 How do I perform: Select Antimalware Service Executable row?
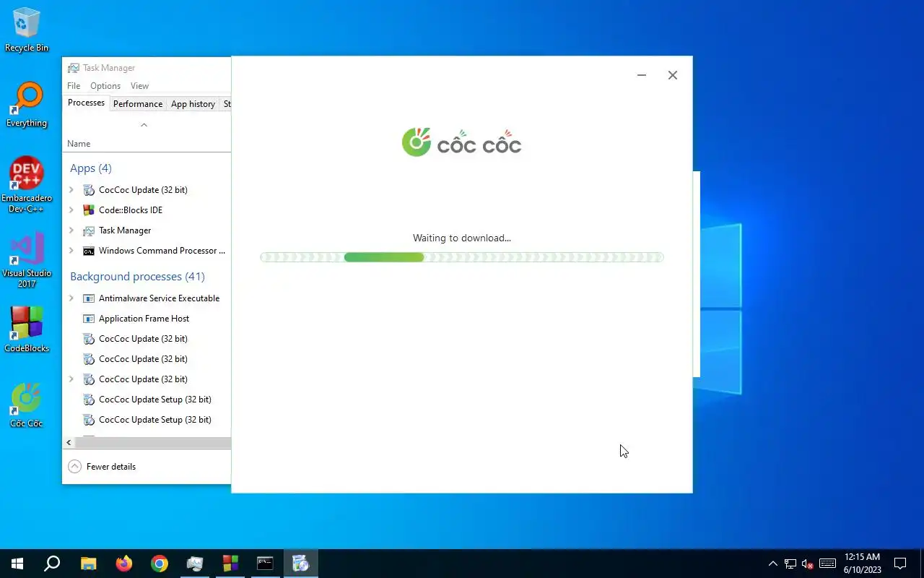147,298
